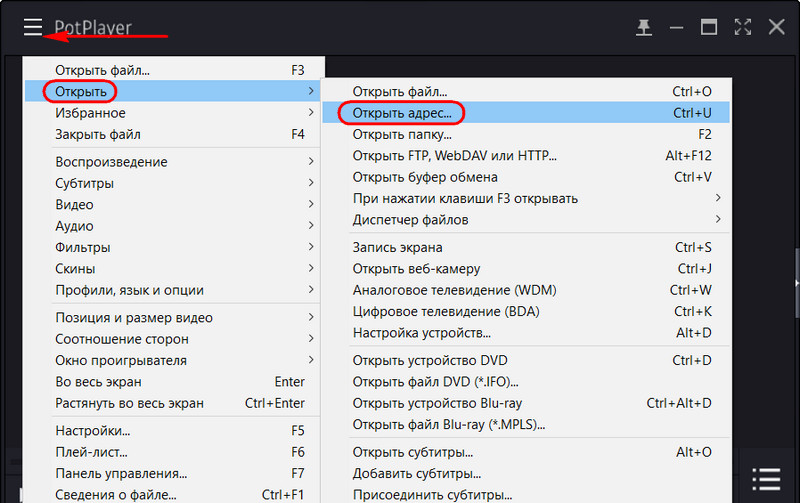This screenshot has height=503, width=800.
Task: Open Плей-лист... menu item
Action: click(173, 452)
